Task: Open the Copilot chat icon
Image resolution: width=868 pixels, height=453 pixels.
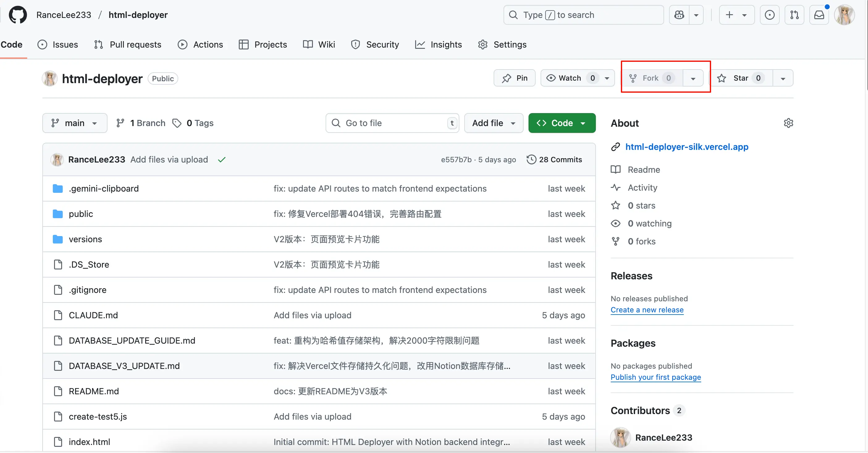Action: point(679,15)
